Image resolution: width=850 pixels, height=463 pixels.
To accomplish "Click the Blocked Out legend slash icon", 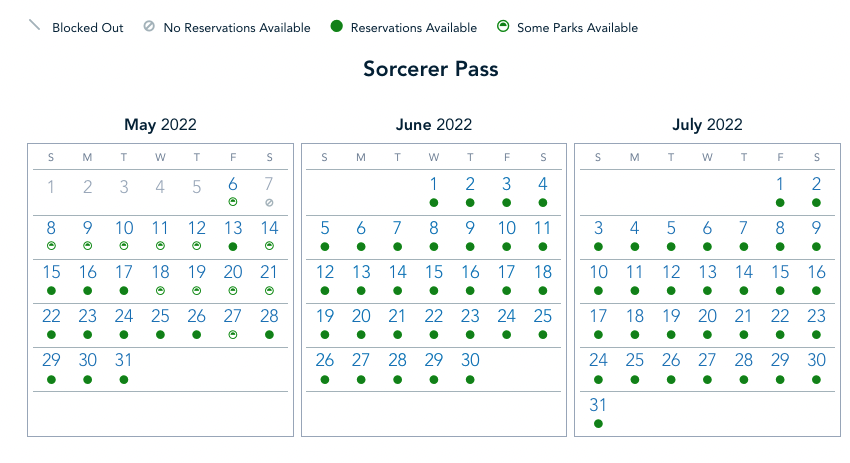I will pyautogui.click(x=36, y=26).
